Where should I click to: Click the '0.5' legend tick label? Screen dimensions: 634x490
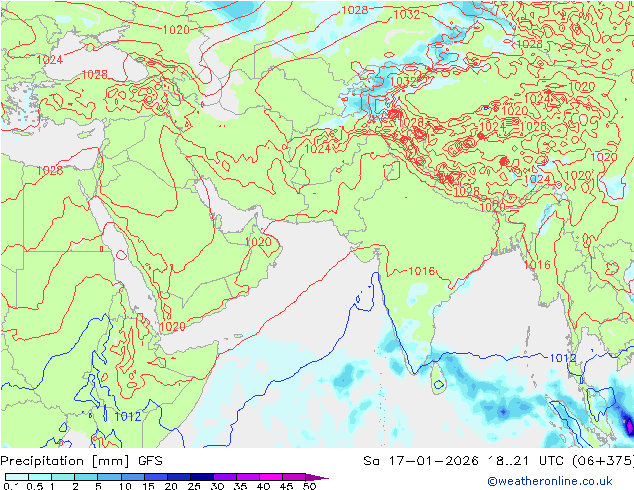[35, 486]
